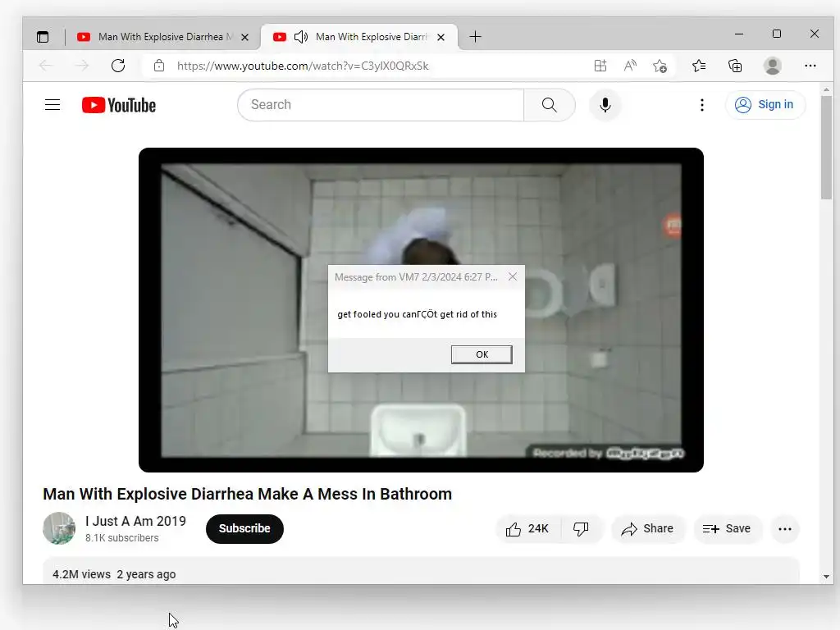Click the "get fooled" message text
This screenshot has width=840, height=630.
coord(418,314)
